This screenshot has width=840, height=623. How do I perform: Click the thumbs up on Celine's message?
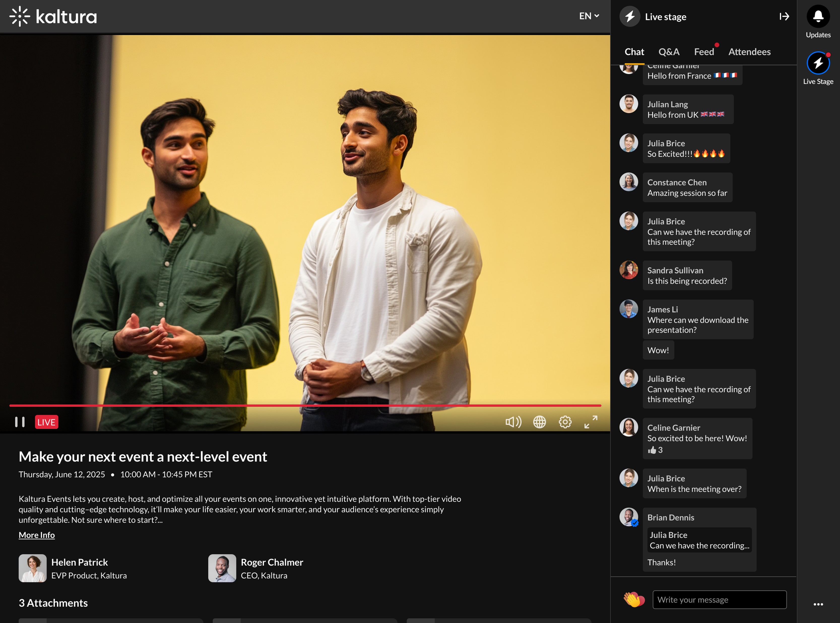(x=652, y=450)
